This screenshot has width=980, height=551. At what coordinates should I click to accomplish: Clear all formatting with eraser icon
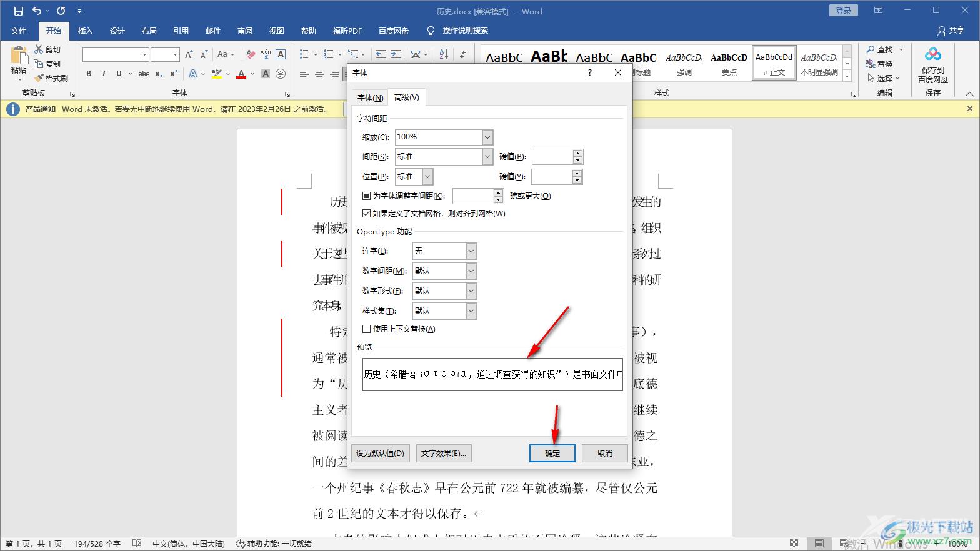[x=251, y=54]
